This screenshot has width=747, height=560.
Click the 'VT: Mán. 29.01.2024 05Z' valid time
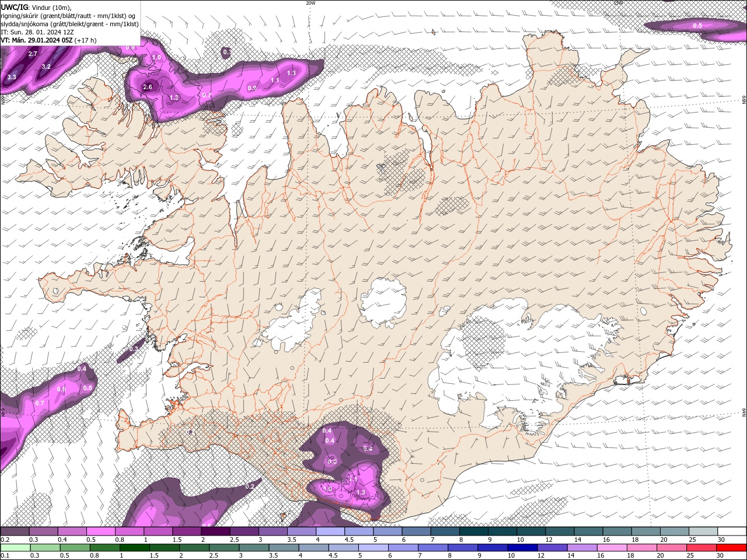pos(37,40)
